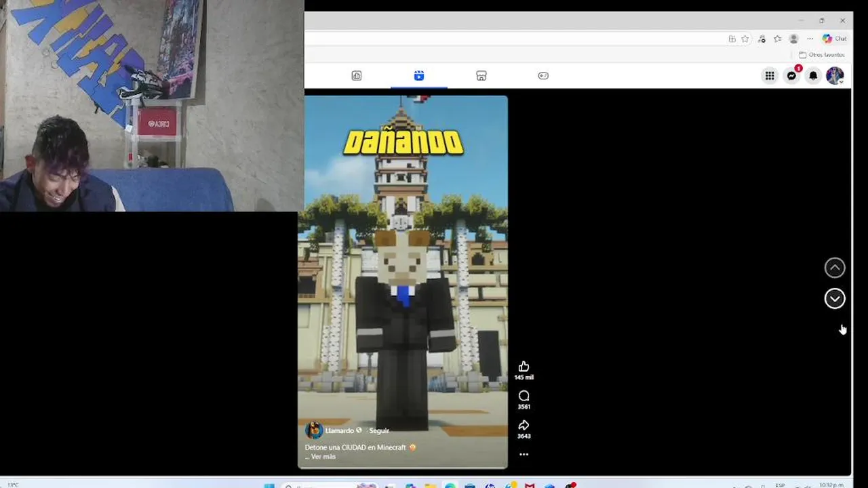This screenshot has height=488, width=868.
Task: Go to previous reel with up chevron
Action: coord(835,268)
